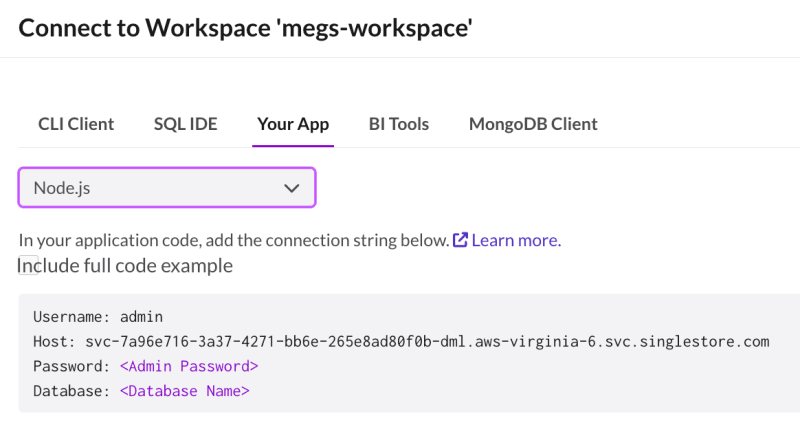Select the Your App tab
The height and width of the screenshot is (425, 800).
(x=293, y=124)
